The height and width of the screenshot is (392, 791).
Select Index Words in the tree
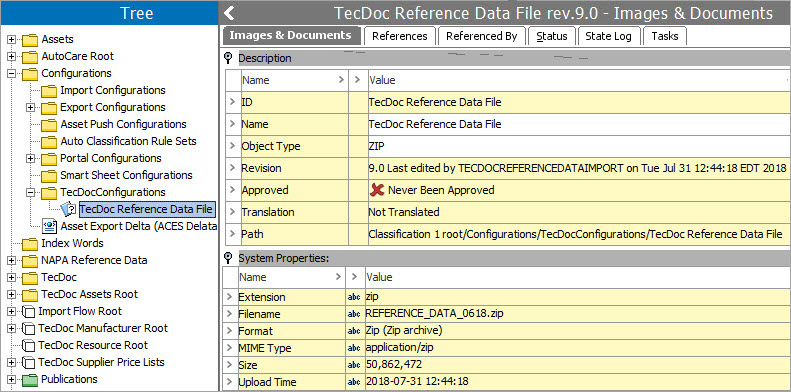(72, 243)
